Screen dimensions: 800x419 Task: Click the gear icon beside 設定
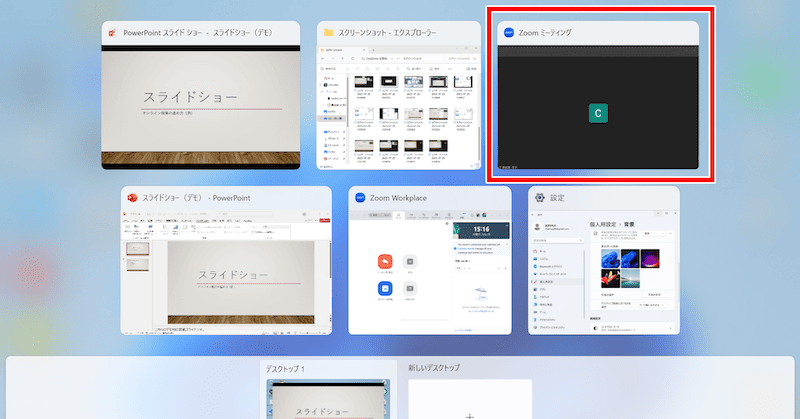pos(539,198)
